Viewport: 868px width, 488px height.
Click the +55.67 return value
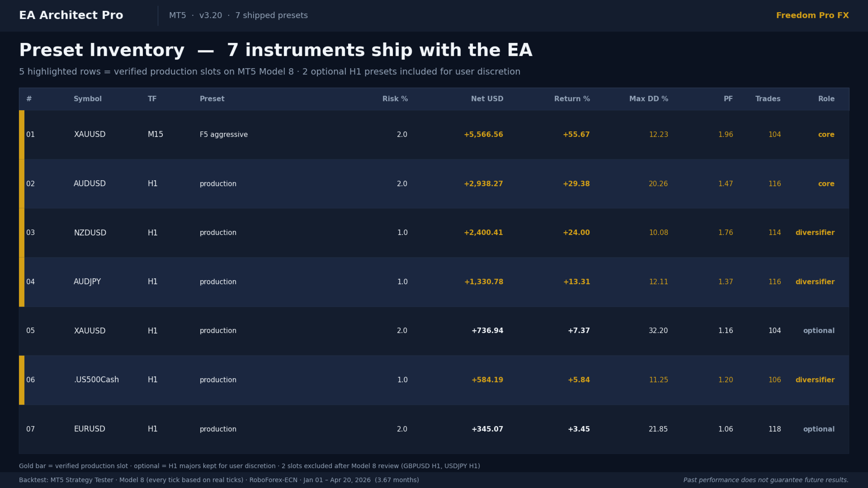[x=576, y=135]
